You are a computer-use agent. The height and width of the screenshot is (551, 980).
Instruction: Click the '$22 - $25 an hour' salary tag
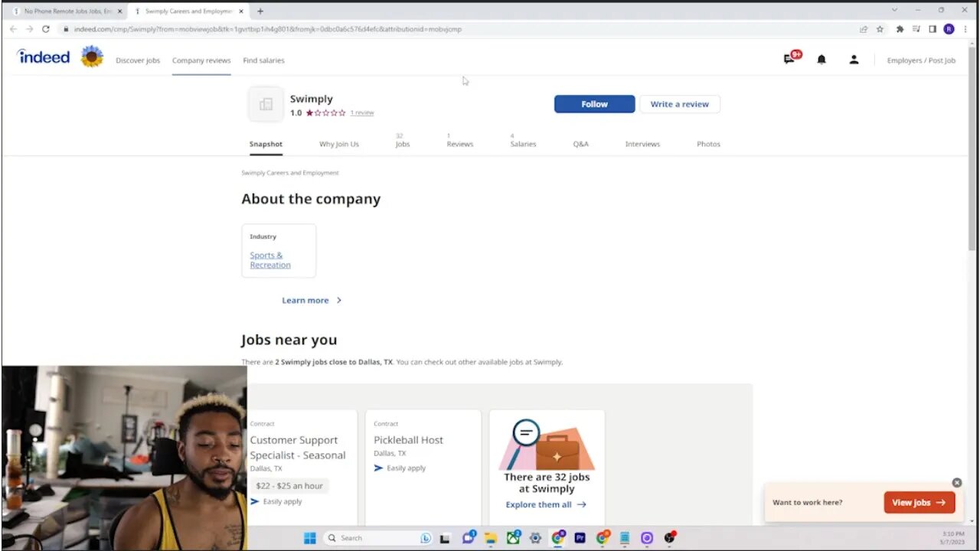tap(289, 486)
